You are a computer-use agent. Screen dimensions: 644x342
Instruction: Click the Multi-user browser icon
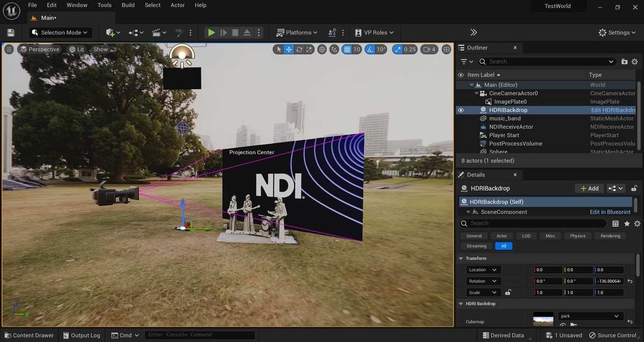point(332,33)
